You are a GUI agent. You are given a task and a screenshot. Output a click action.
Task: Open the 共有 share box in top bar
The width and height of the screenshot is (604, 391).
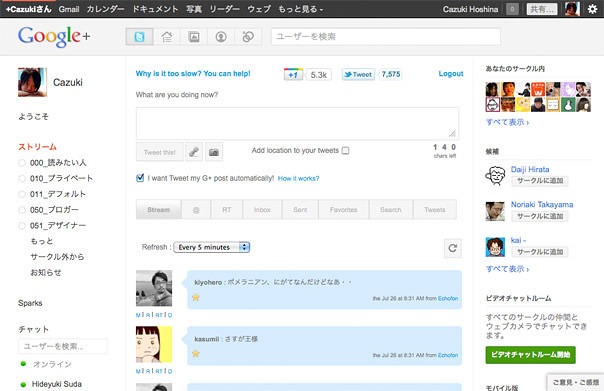(542, 9)
